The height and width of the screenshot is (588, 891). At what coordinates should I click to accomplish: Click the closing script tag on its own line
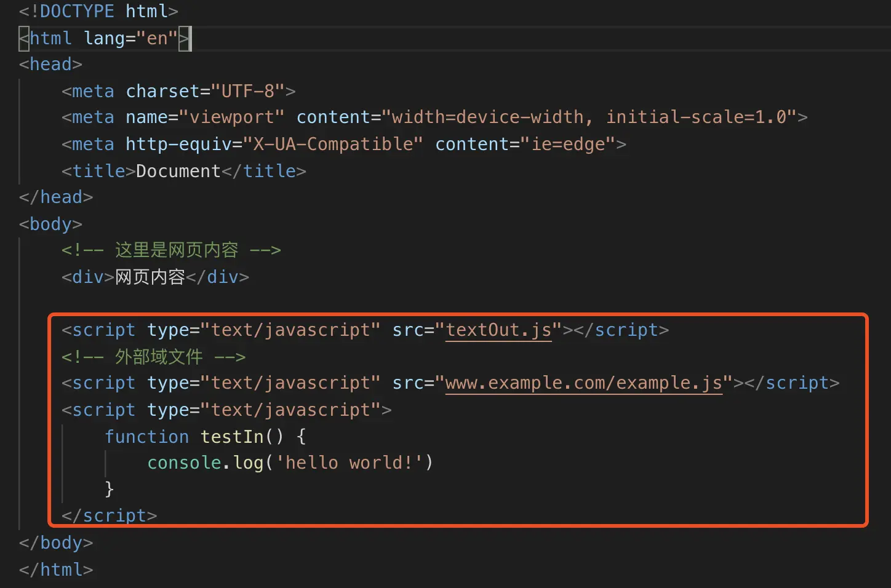[110, 516]
